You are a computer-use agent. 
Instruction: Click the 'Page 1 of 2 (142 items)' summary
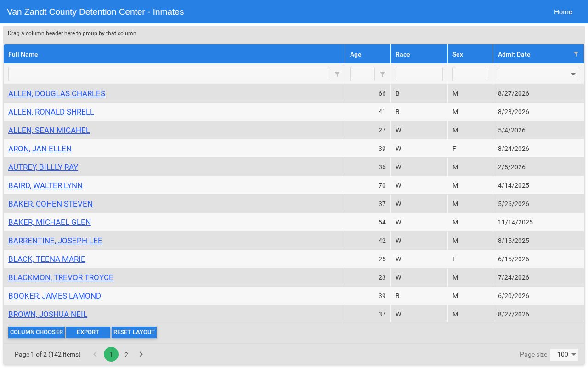pos(48,354)
